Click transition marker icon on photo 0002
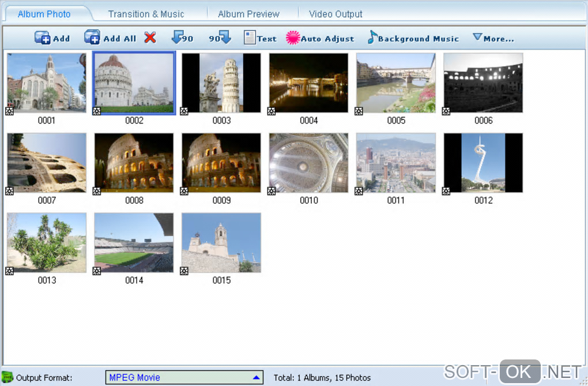Image resolution: width=588 pixels, height=386 pixels. (97, 111)
